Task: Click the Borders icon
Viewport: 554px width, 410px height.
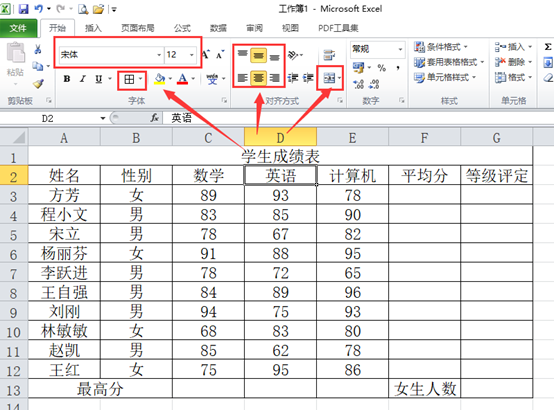Action: [129, 79]
